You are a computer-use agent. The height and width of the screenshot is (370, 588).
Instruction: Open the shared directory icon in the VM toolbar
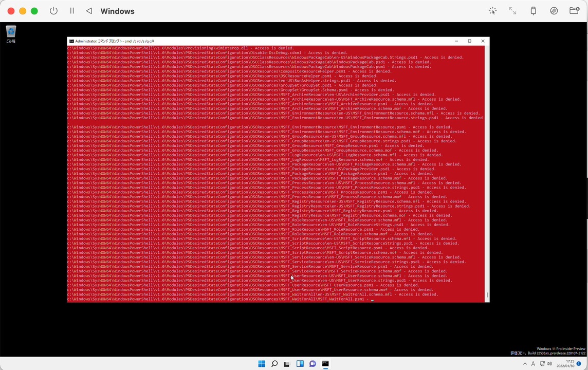tap(575, 11)
